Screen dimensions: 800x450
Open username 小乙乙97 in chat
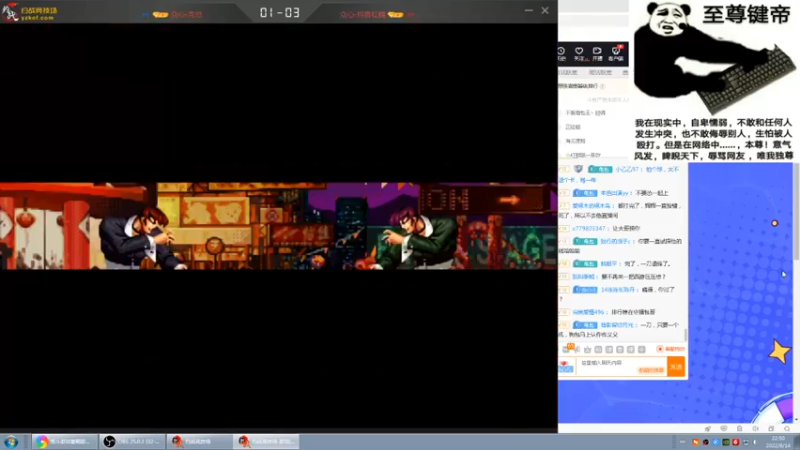tap(627, 169)
